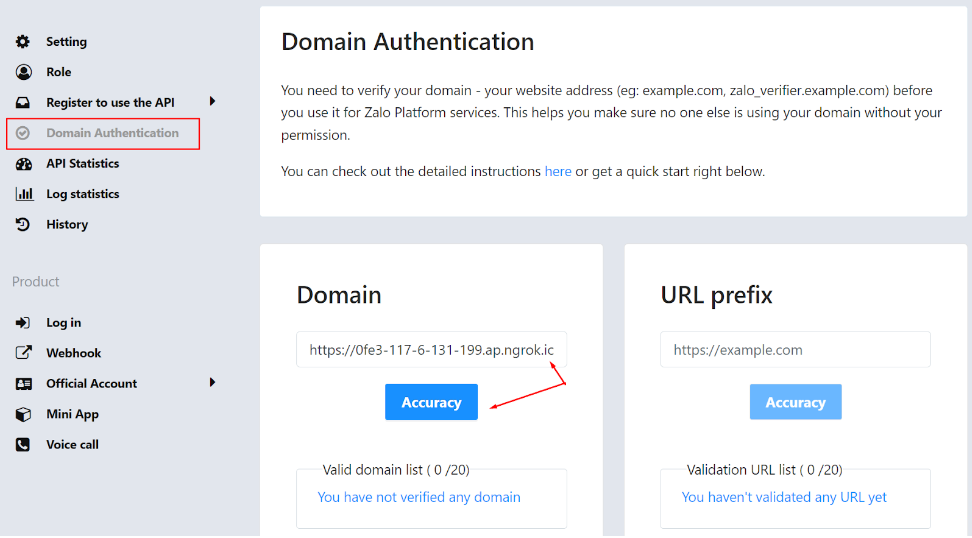Open the Official Account menu item
972x538 pixels.
tap(91, 384)
